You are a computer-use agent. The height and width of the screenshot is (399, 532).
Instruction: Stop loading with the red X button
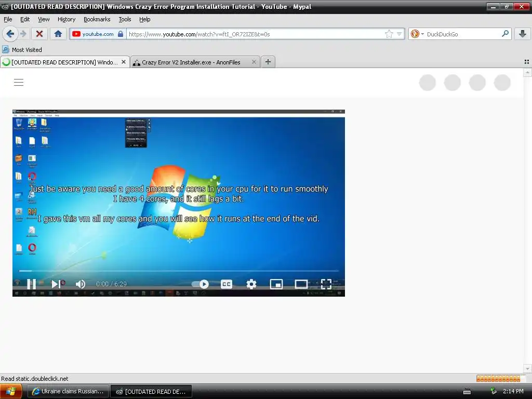click(39, 34)
